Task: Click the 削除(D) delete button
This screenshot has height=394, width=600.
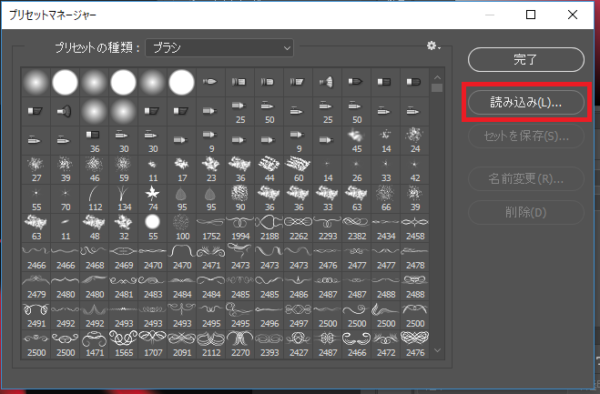Action: click(526, 212)
